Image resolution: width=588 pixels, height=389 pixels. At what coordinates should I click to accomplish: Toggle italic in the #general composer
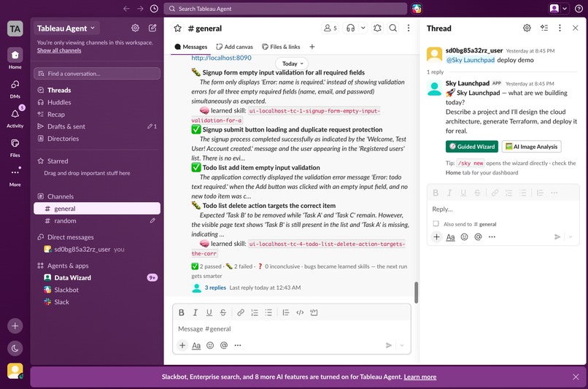click(x=195, y=312)
